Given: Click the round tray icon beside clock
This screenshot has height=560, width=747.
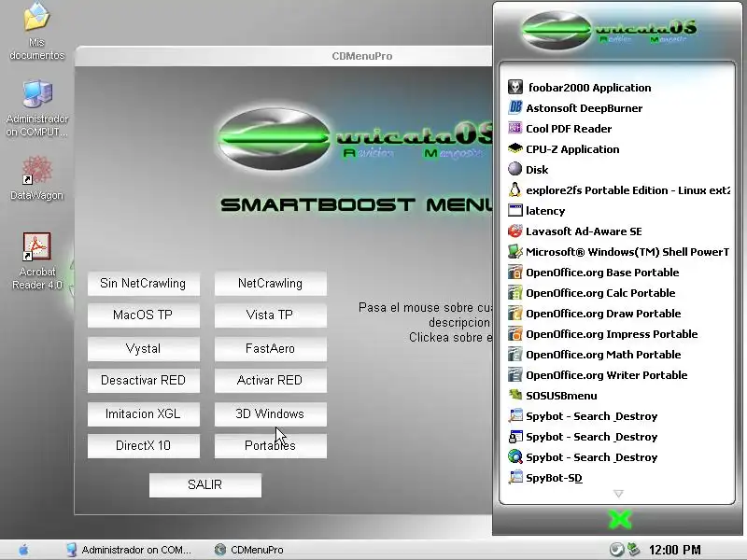Looking at the screenshot, I should pyautogui.click(x=616, y=550).
